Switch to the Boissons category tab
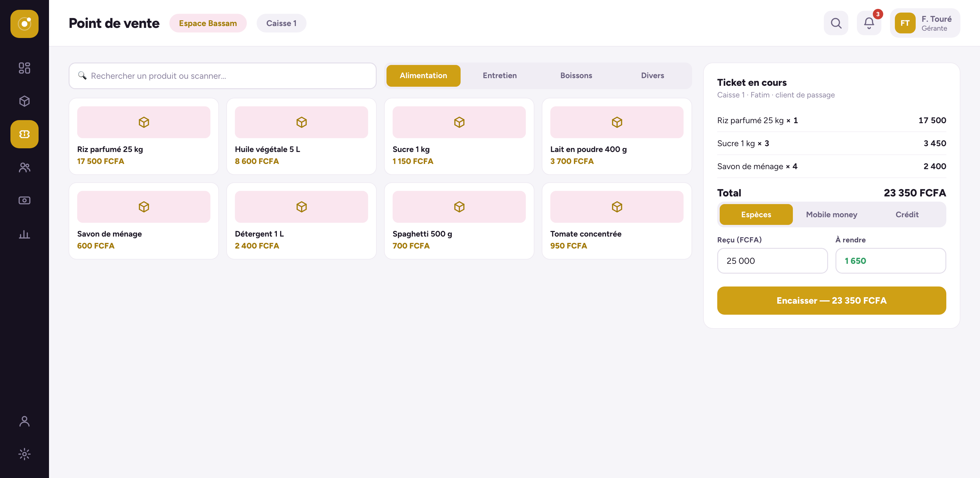 (x=576, y=76)
